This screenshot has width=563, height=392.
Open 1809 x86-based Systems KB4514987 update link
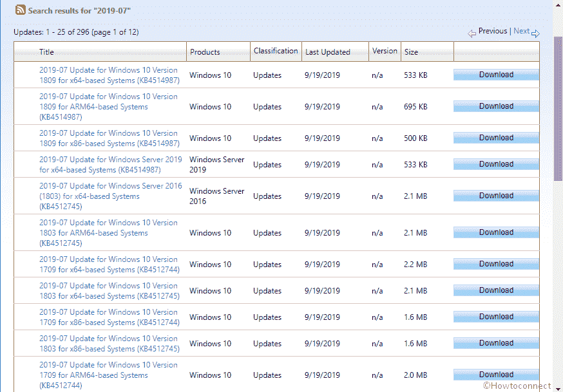(110, 138)
